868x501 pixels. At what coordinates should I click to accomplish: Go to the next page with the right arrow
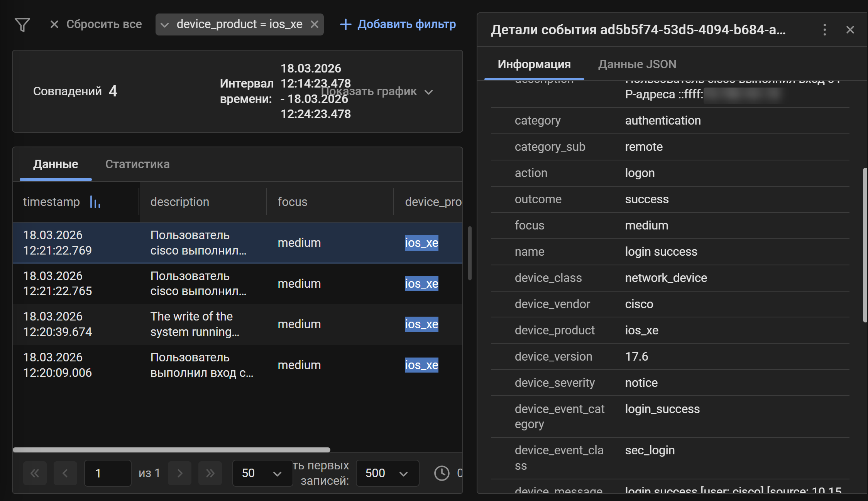pos(179,473)
